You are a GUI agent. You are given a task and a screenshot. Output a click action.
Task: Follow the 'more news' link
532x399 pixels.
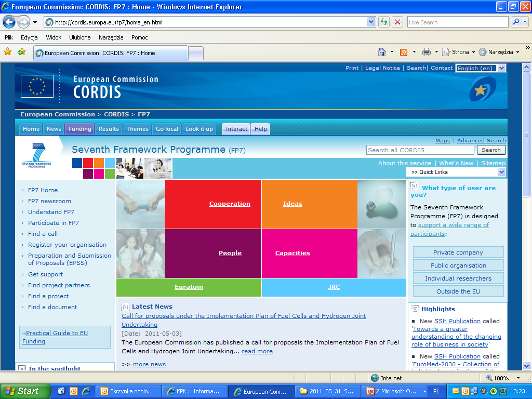coord(149,364)
